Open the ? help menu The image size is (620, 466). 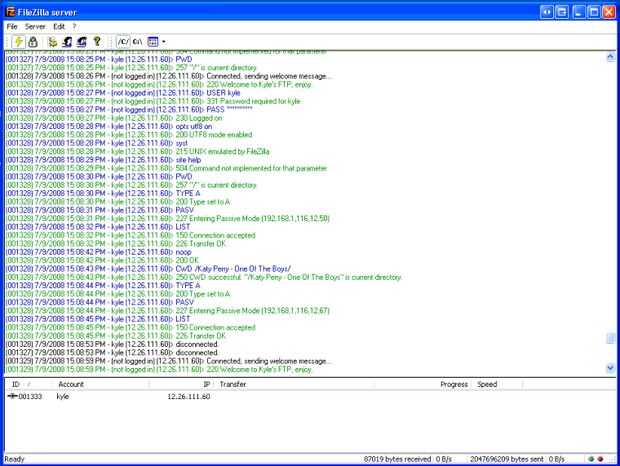(x=74, y=26)
